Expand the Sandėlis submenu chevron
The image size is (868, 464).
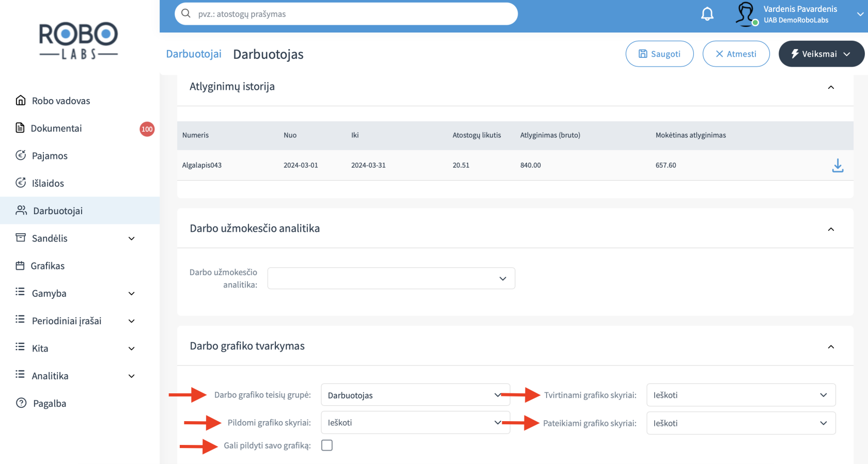coord(132,238)
